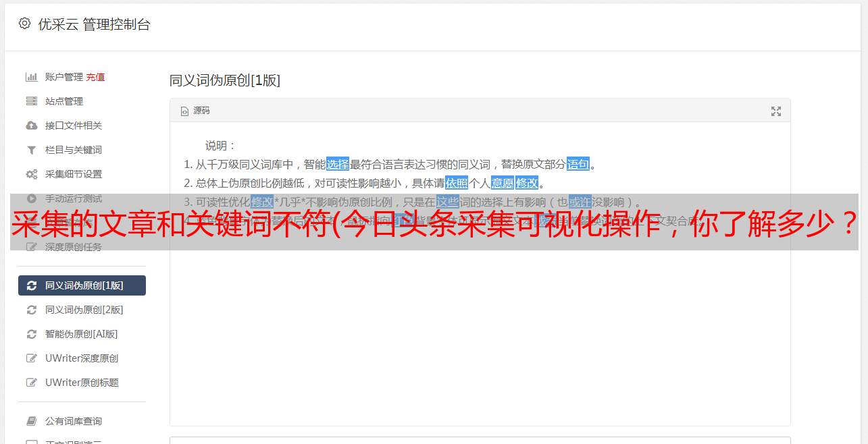Click the refresh icon for 智能伪原创[AI版]
This screenshot has width=868, height=444.
tap(31, 334)
